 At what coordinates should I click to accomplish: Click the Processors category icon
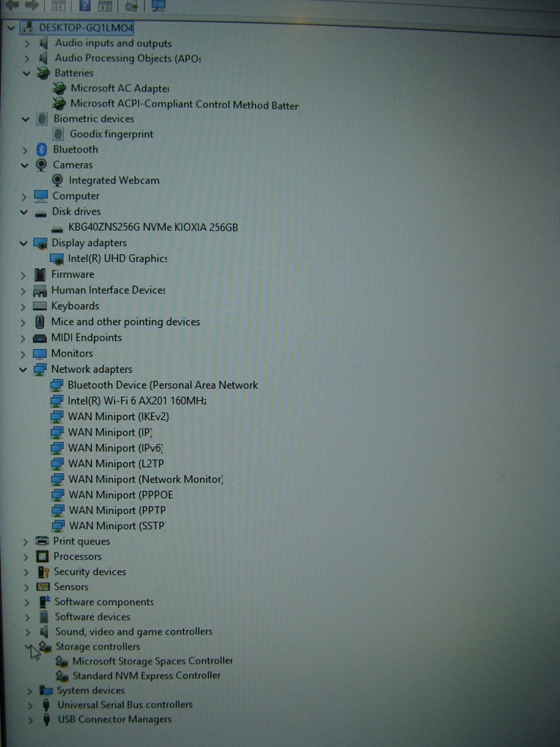point(42,557)
